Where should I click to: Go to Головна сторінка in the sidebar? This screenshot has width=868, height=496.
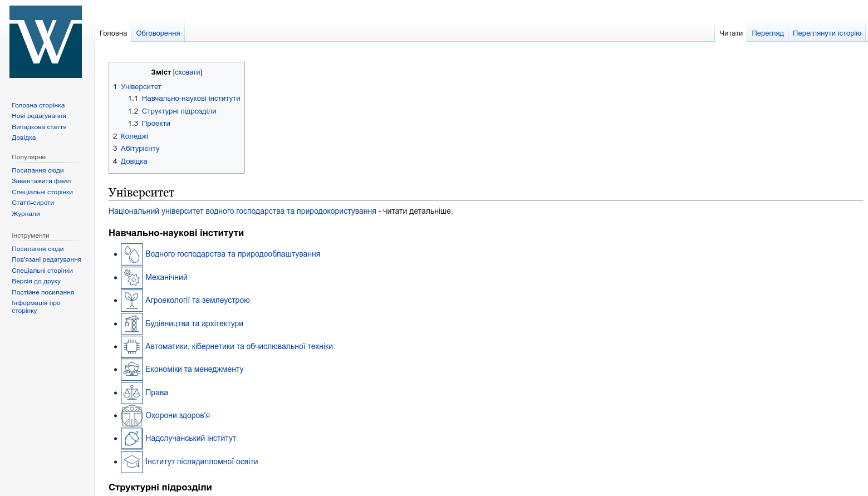pos(38,105)
